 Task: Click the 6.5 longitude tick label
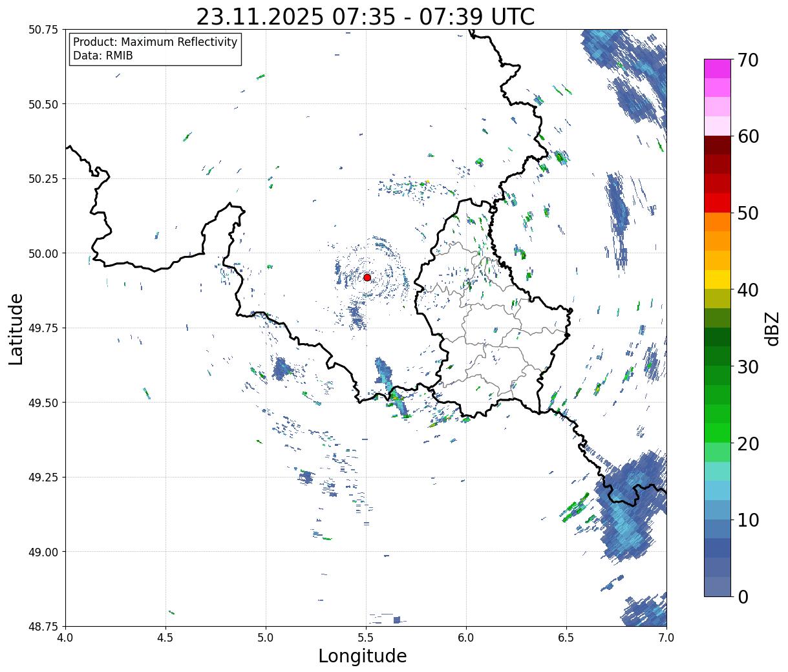[566, 638]
